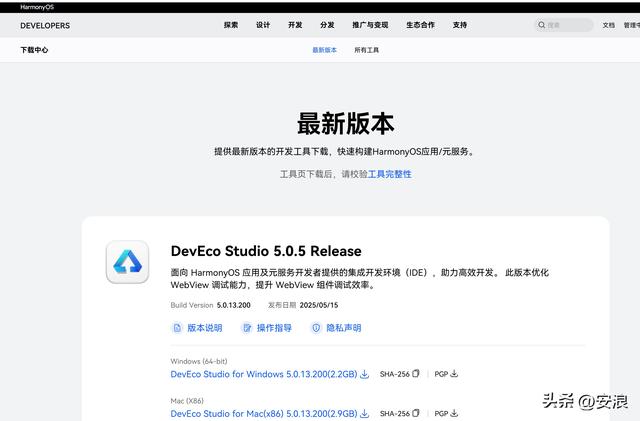Click the release date 2025/05/15

pos(319,305)
